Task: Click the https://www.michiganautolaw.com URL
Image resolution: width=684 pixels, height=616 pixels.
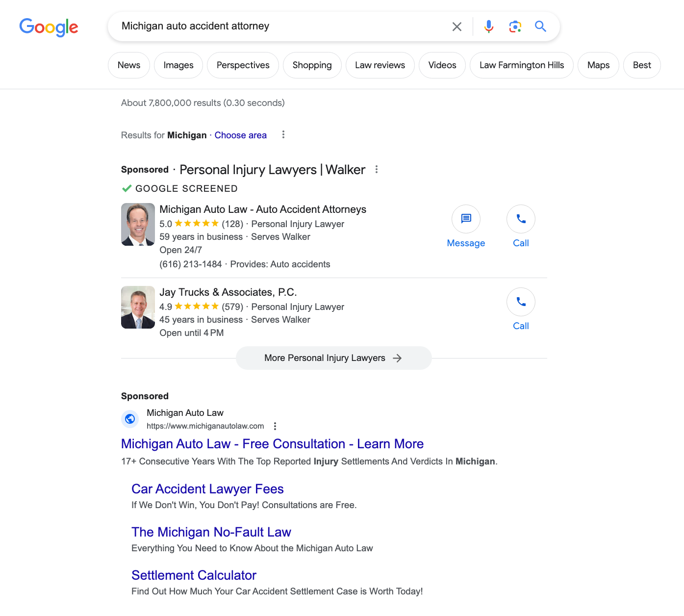Action: coord(205,426)
